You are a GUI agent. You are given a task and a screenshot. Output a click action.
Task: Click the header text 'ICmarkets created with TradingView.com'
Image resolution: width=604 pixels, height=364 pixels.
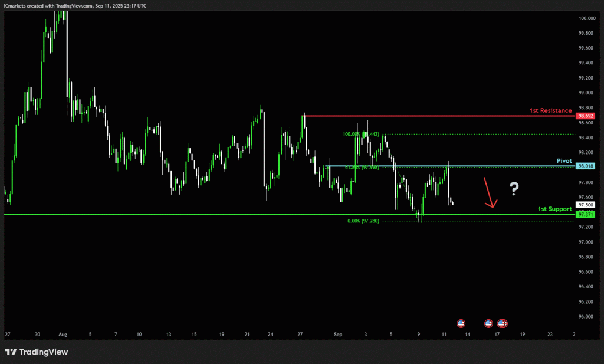click(48, 6)
